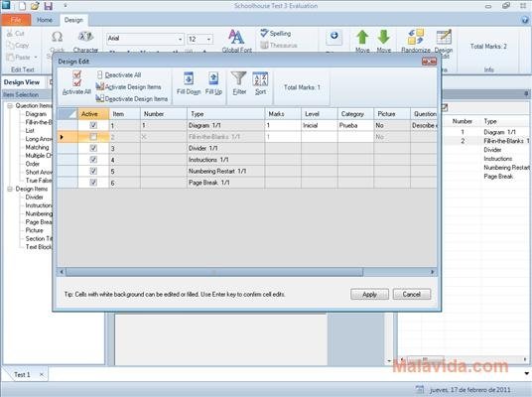Viewport: 532px width, 397px height.
Task: Click the status bar calendar icon
Action: click(420, 389)
